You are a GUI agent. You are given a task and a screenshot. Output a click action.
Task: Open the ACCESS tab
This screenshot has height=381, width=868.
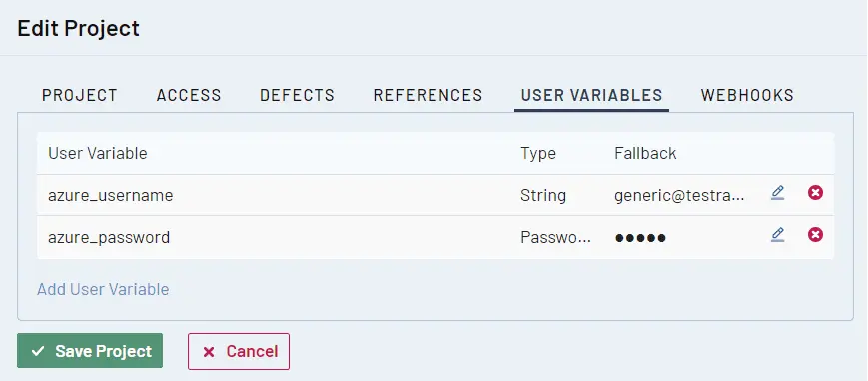tap(189, 95)
